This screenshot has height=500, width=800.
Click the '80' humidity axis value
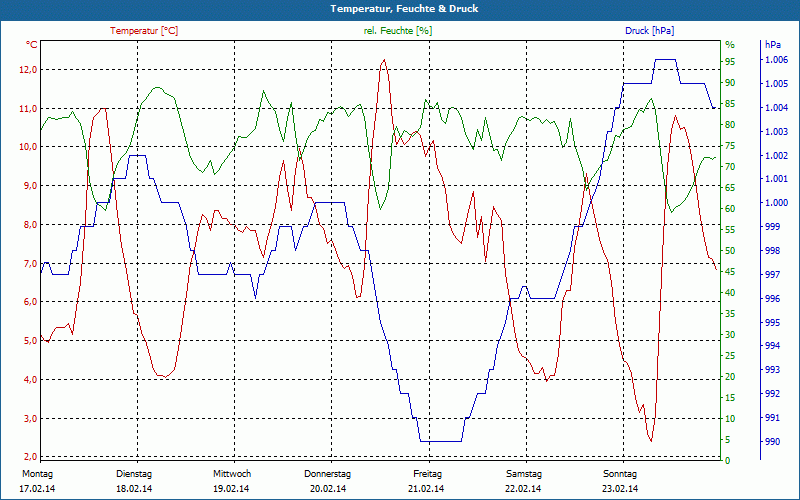[730, 124]
